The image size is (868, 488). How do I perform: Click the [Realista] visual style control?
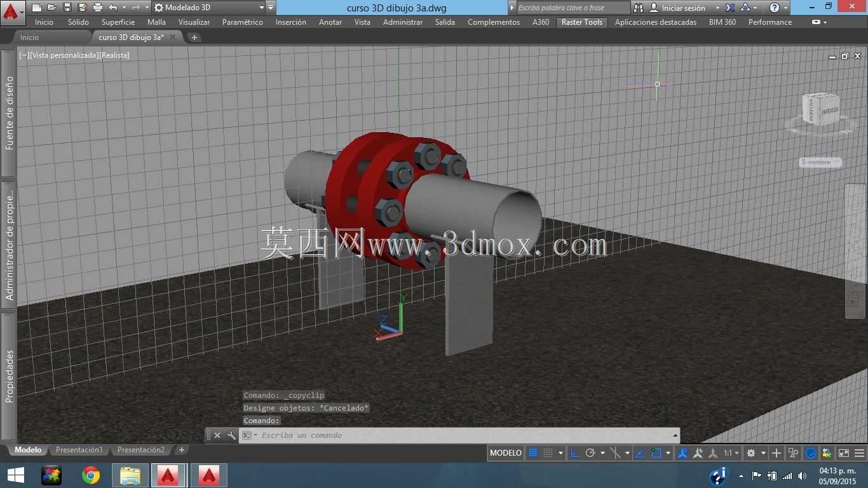coord(114,55)
